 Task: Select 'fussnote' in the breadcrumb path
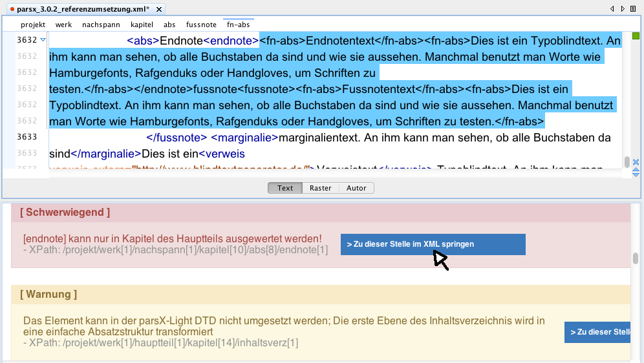(201, 25)
